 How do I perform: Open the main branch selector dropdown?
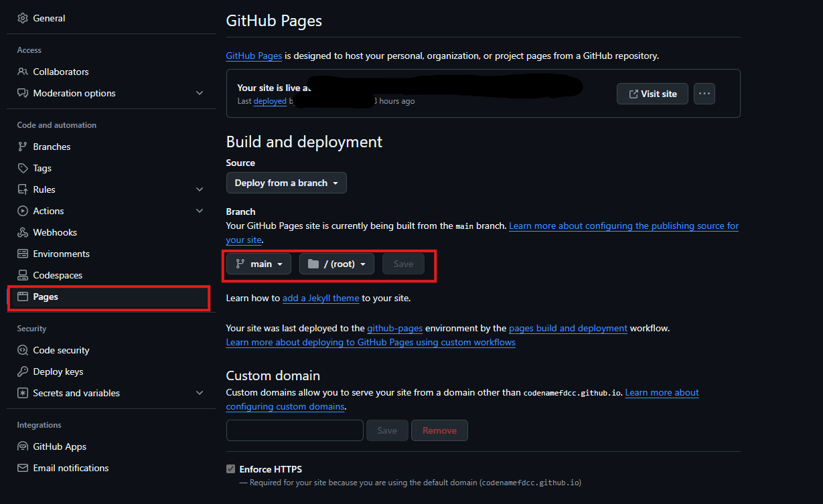point(258,264)
